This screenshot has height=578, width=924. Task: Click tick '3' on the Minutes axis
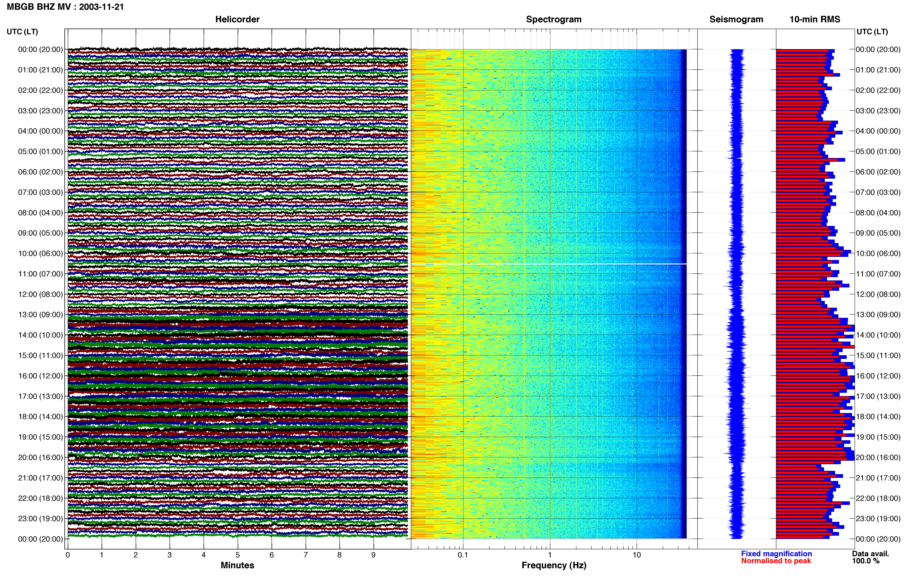click(x=170, y=555)
